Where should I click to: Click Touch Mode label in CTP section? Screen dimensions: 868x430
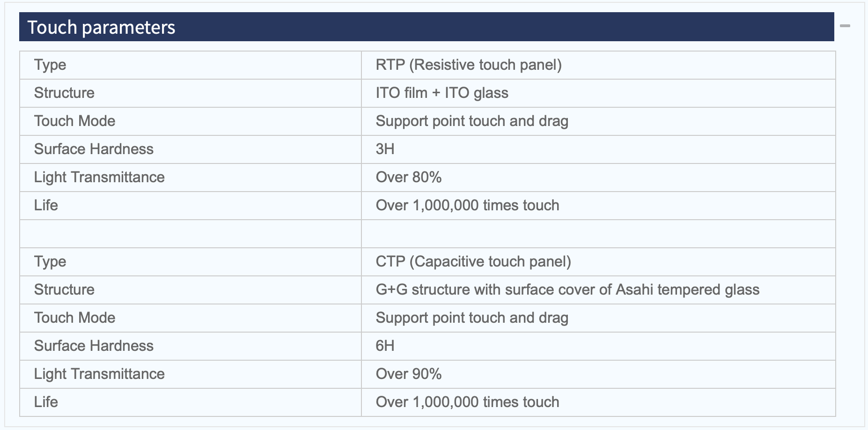point(74,318)
